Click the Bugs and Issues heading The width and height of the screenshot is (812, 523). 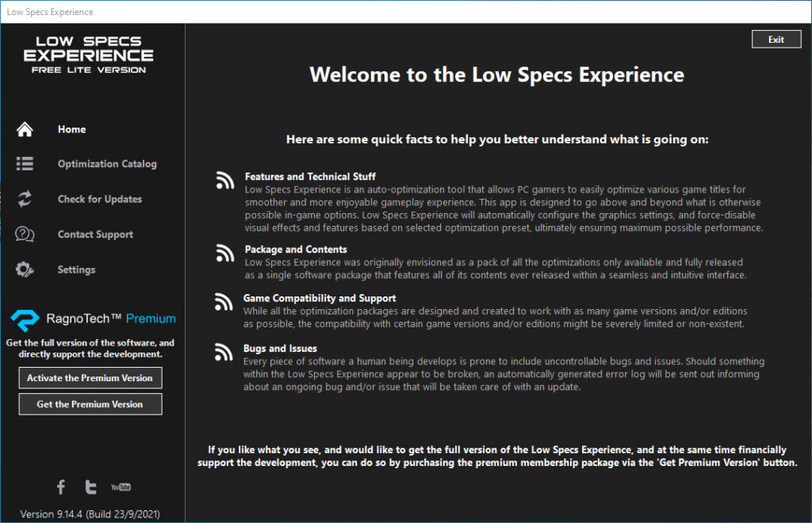pyautogui.click(x=280, y=348)
